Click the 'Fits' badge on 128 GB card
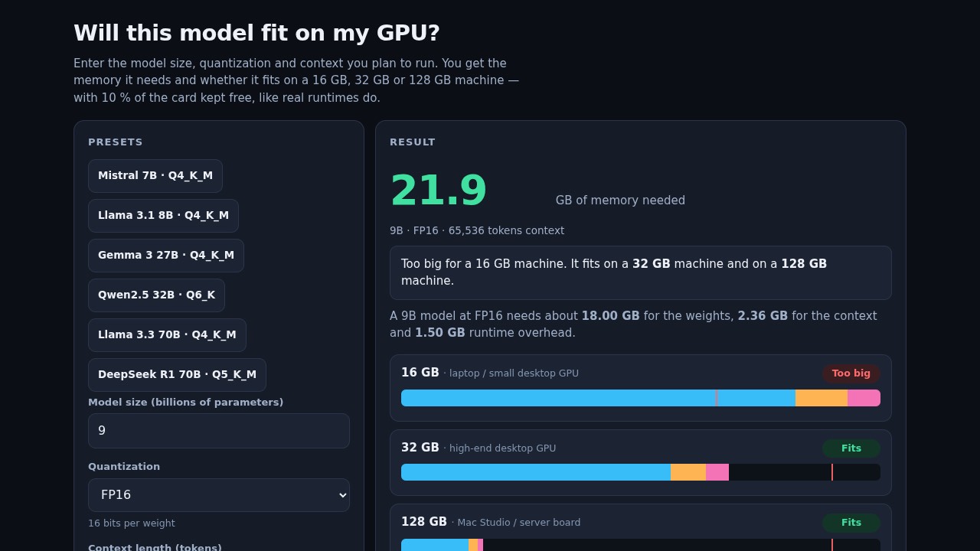The width and height of the screenshot is (980, 551). point(851,523)
